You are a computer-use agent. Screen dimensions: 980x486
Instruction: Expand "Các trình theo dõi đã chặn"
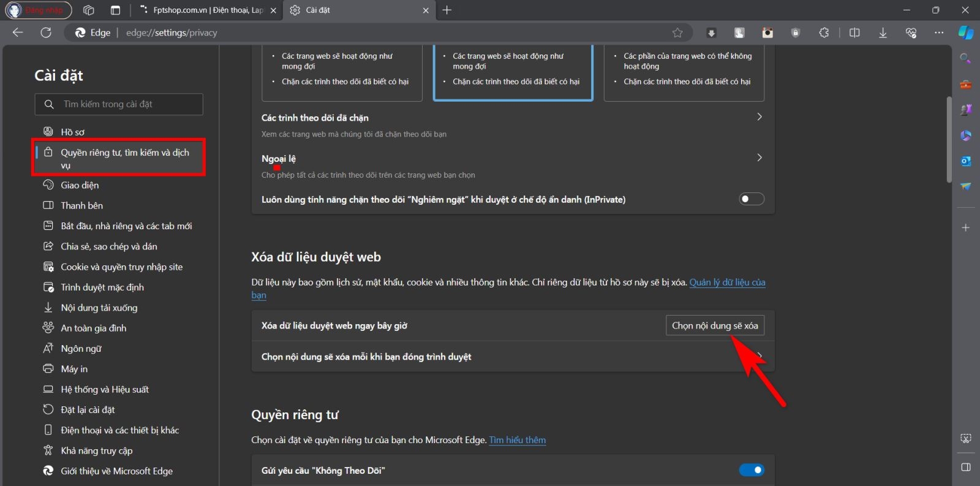click(x=759, y=117)
